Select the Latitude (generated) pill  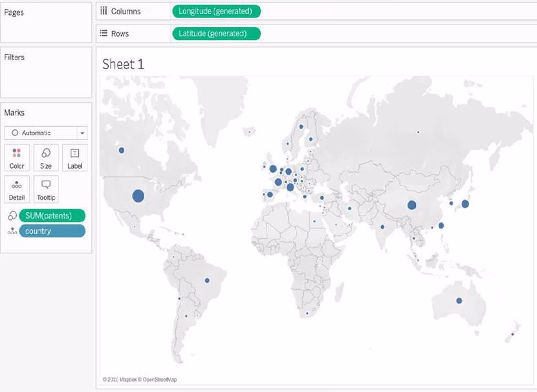[x=216, y=33]
